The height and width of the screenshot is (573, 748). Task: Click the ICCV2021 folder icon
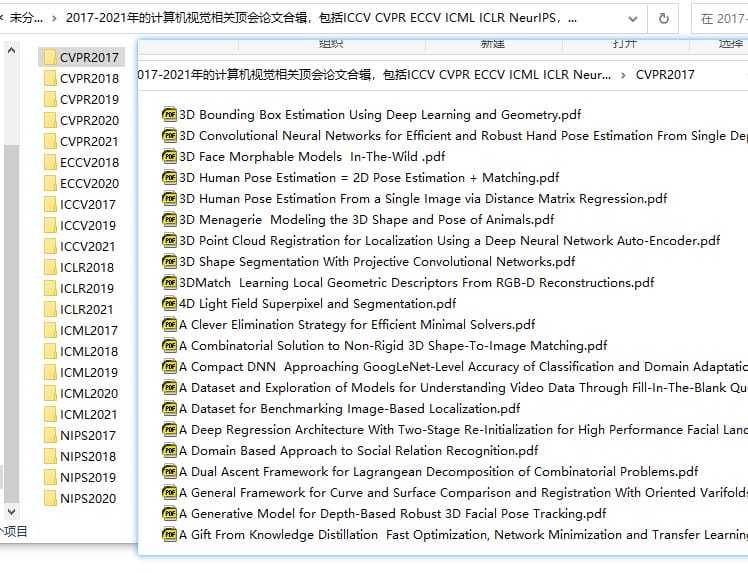(50, 246)
